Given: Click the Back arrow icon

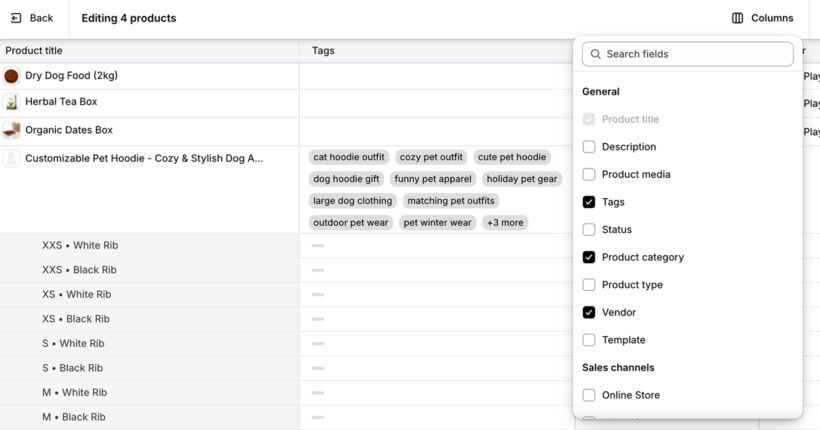Looking at the screenshot, I should click(x=16, y=18).
